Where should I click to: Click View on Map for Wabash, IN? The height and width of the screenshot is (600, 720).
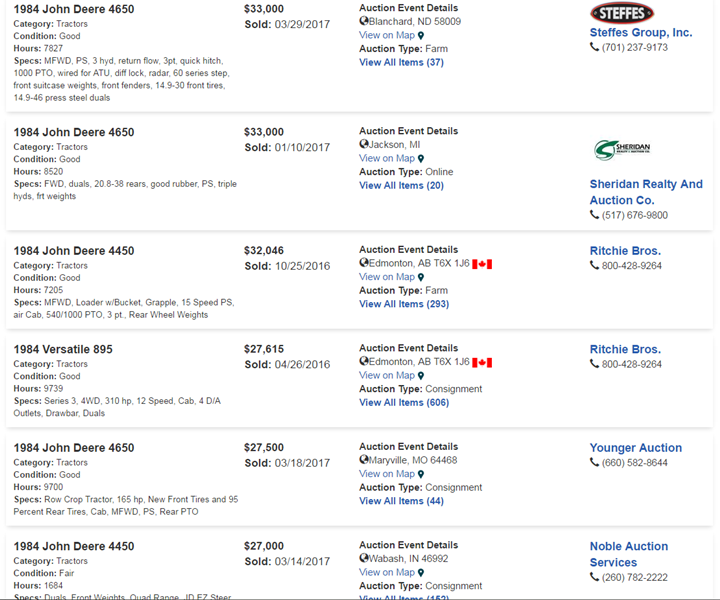[387, 572]
